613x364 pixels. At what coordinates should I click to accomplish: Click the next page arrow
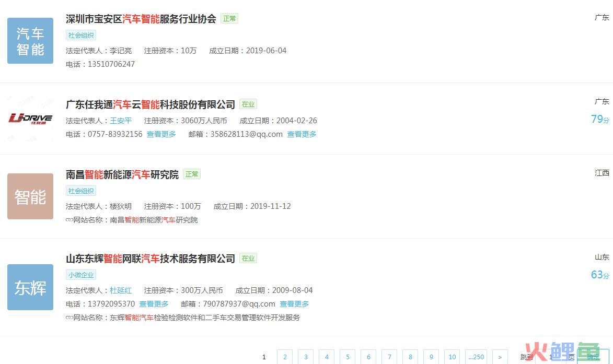500,357
